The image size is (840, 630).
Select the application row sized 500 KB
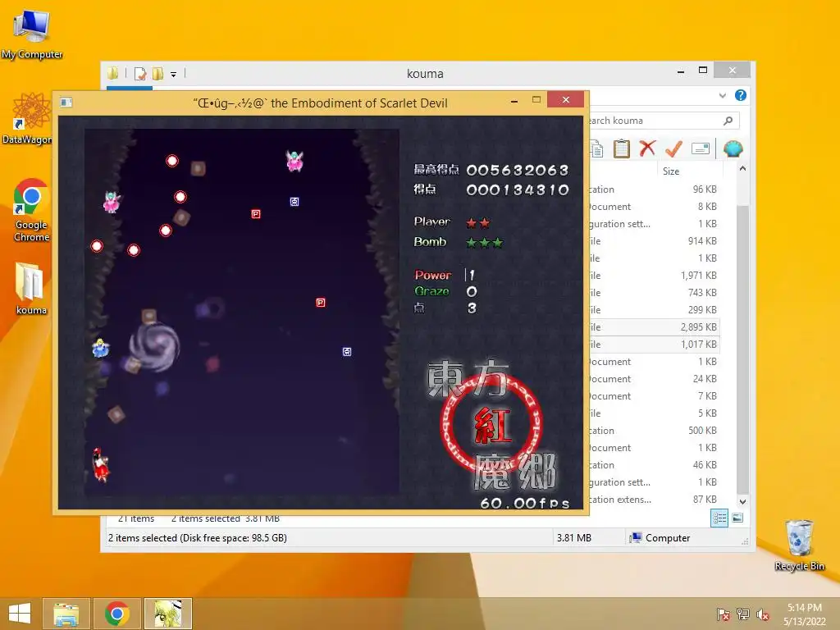(654, 431)
